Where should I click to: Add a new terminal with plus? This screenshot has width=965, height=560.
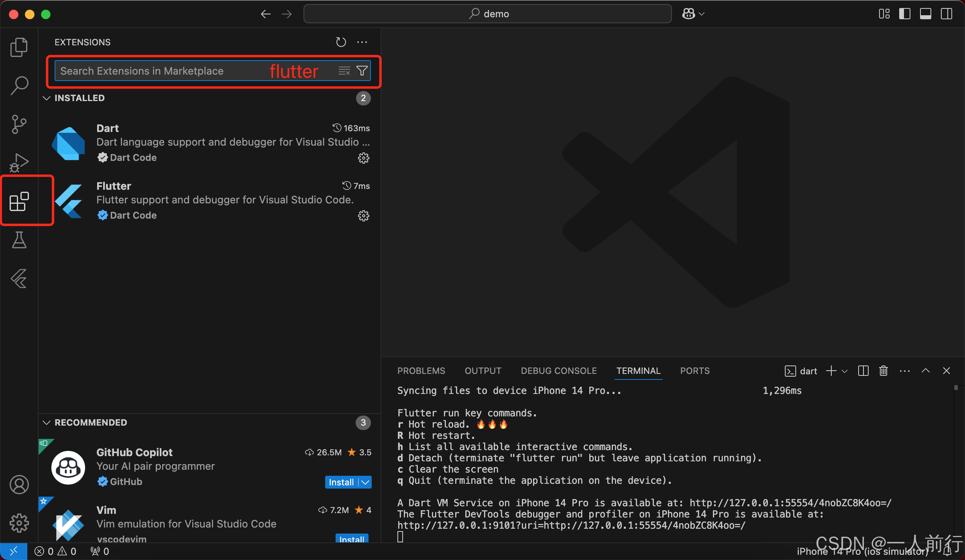point(831,371)
